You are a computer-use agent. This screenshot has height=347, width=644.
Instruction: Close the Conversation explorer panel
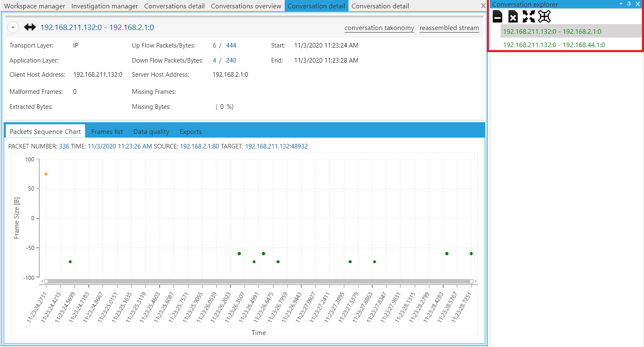click(x=638, y=4)
